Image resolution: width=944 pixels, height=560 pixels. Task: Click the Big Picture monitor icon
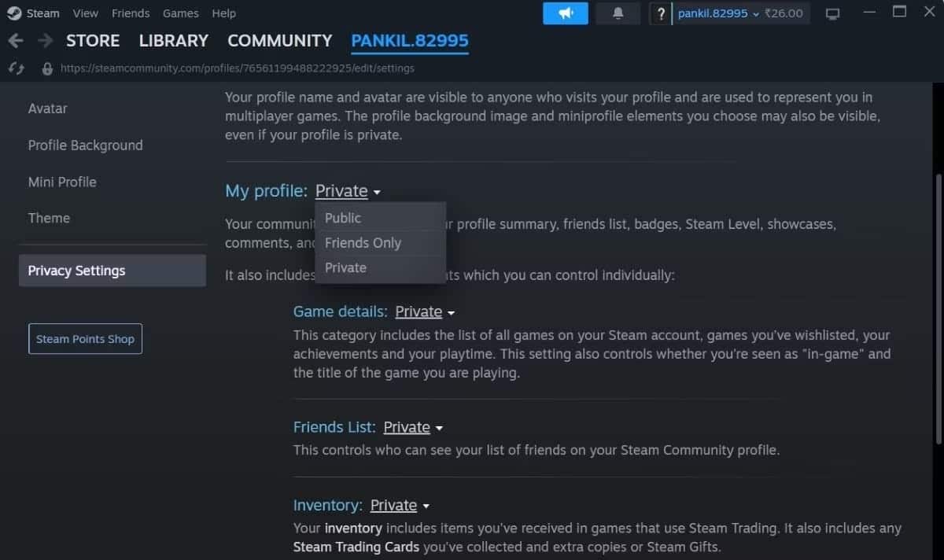pyautogui.click(x=832, y=14)
